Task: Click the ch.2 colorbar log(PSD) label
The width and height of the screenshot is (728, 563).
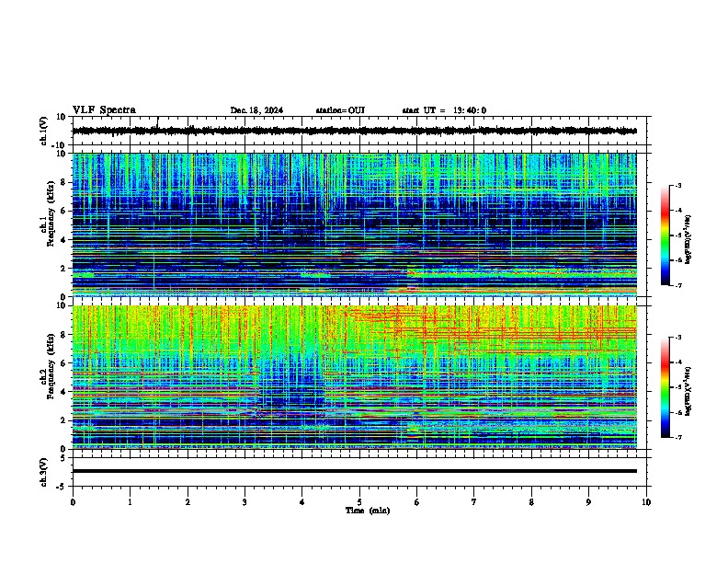Action: click(688, 391)
